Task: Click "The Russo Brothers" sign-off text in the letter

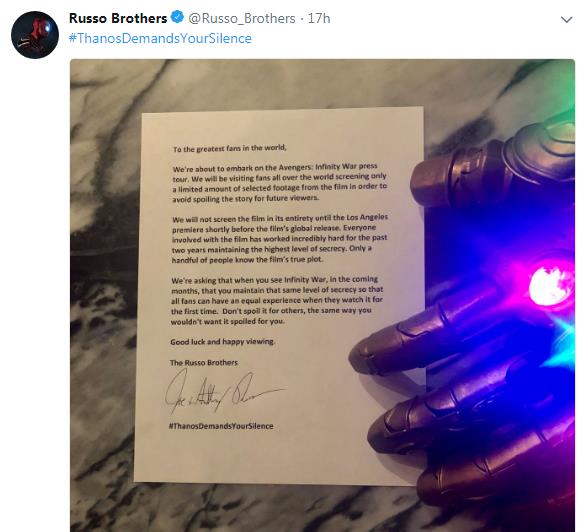Action: click(204, 362)
